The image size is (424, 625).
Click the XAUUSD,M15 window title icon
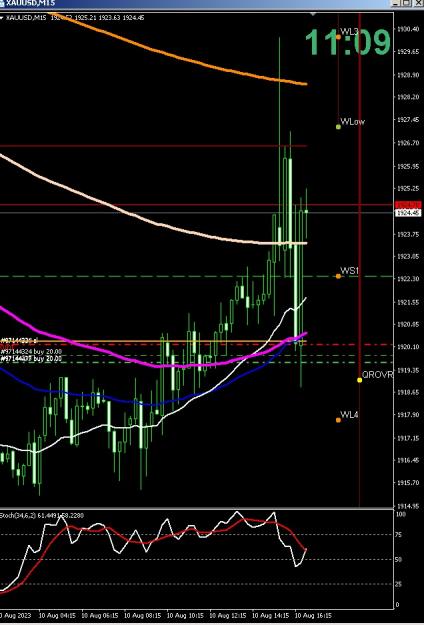(2, 3)
